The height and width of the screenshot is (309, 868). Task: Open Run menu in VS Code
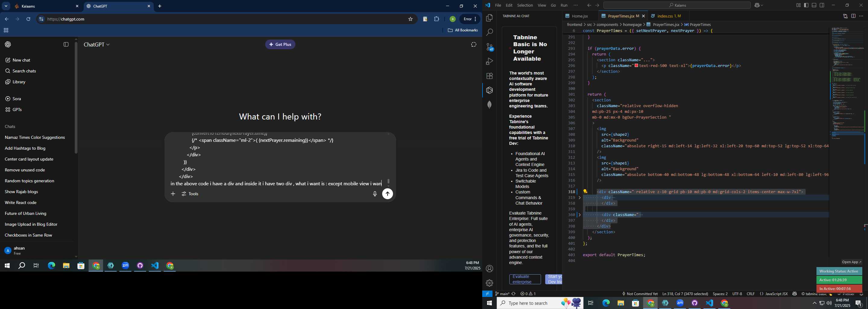[564, 5]
